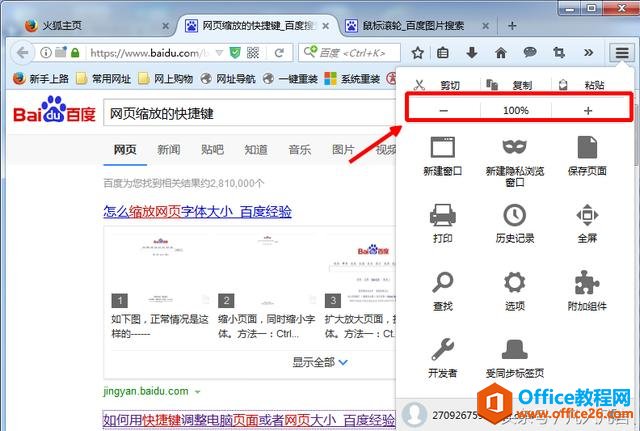Expand the toolbar overflow chevron
The image size is (640, 431).
pos(589,52)
